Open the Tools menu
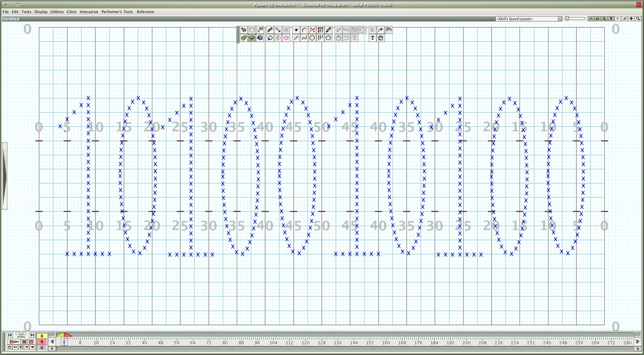This screenshot has width=644, height=355. click(26, 12)
